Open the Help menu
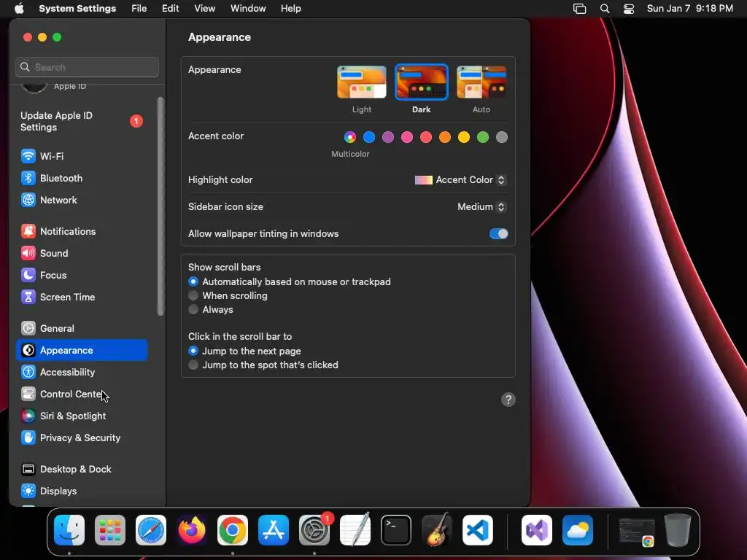 point(290,9)
